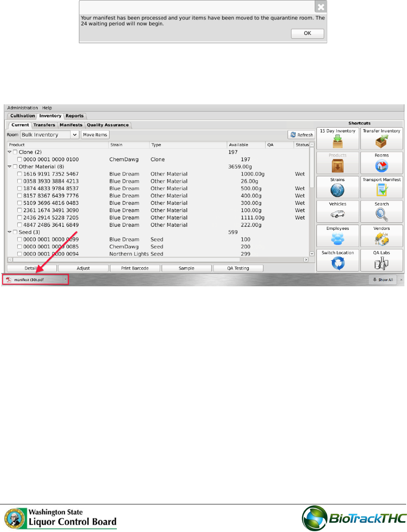Click Show All downloads button
The width and height of the screenshot is (407, 532).
[x=383, y=280]
